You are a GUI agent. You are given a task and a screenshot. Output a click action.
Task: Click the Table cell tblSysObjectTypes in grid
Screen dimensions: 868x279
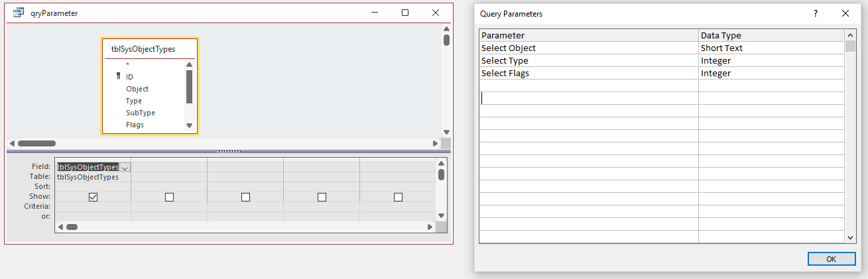click(93, 177)
